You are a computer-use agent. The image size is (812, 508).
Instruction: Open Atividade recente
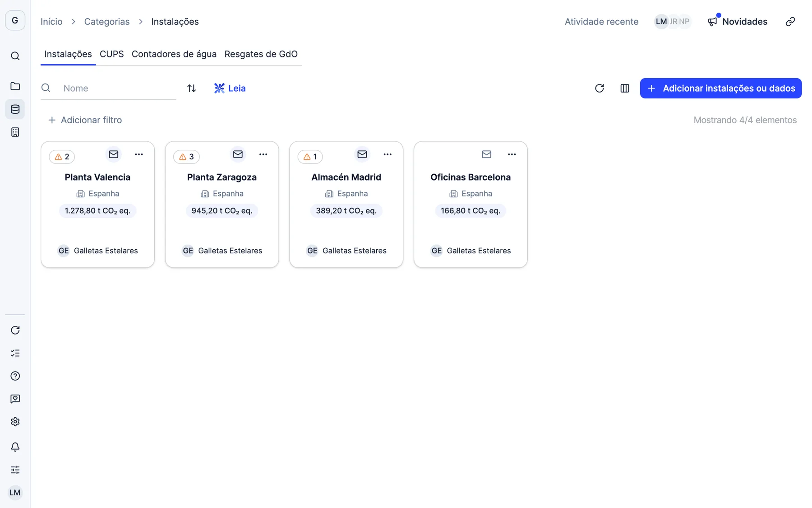pyautogui.click(x=601, y=22)
